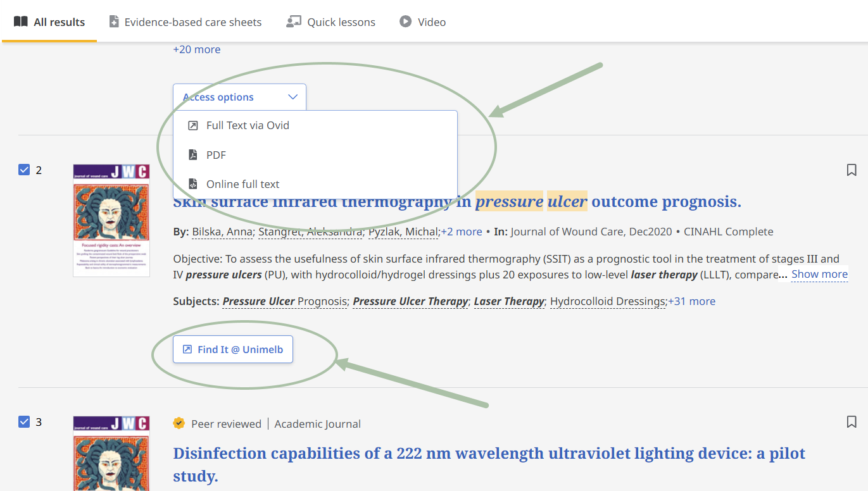
Task: Open the Disinfection capabilities article title
Action: coord(489,454)
